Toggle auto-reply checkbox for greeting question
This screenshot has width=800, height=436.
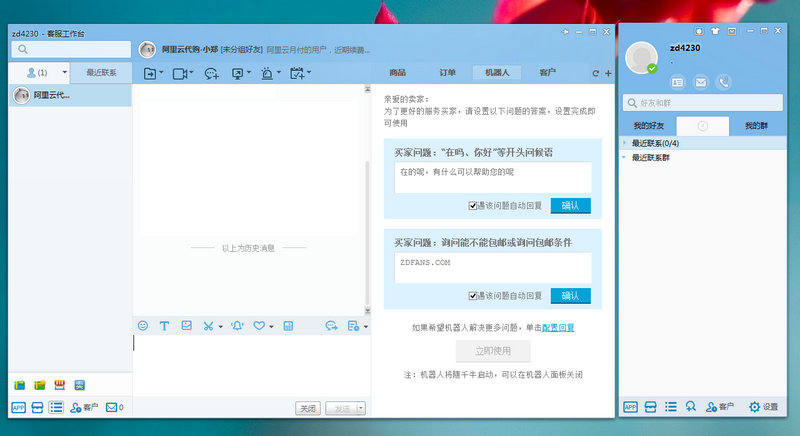tap(472, 206)
